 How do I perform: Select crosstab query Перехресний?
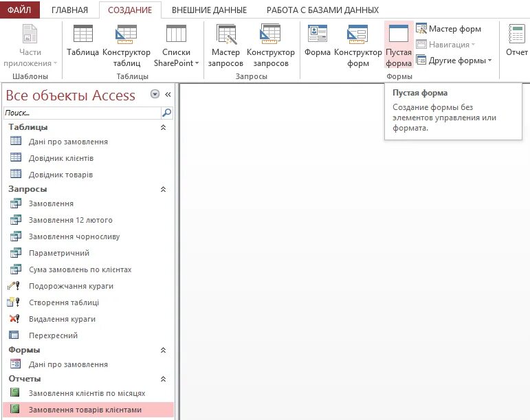click(88, 335)
